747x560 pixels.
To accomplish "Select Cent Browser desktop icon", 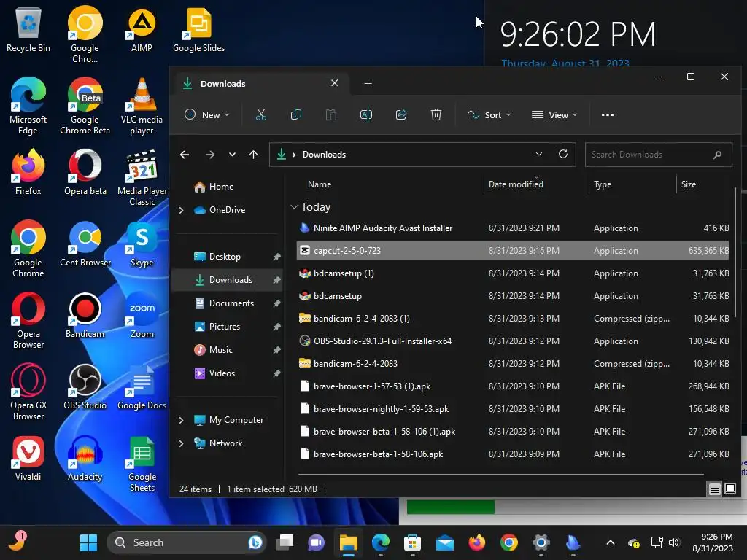I will click(x=85, y=244).
